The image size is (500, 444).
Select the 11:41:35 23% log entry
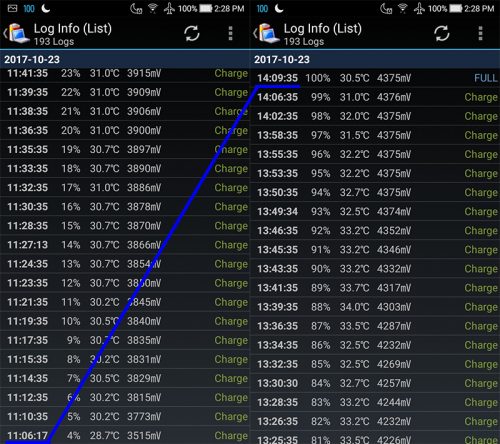[x=125, y=73]
